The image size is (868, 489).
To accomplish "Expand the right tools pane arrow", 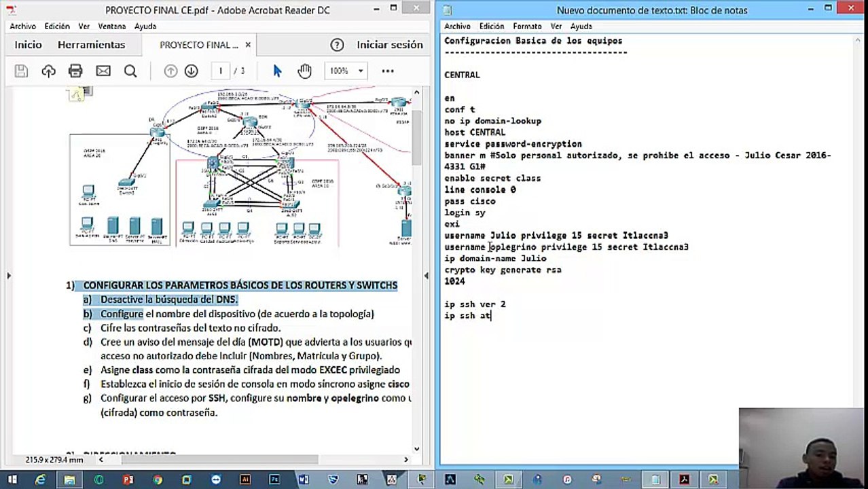I will (x=425, y=276).
